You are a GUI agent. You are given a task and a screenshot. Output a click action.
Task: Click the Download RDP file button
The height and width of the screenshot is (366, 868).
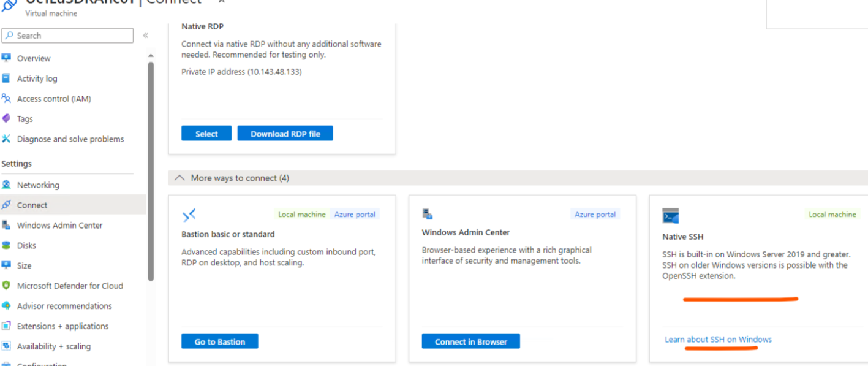(285, 134)
